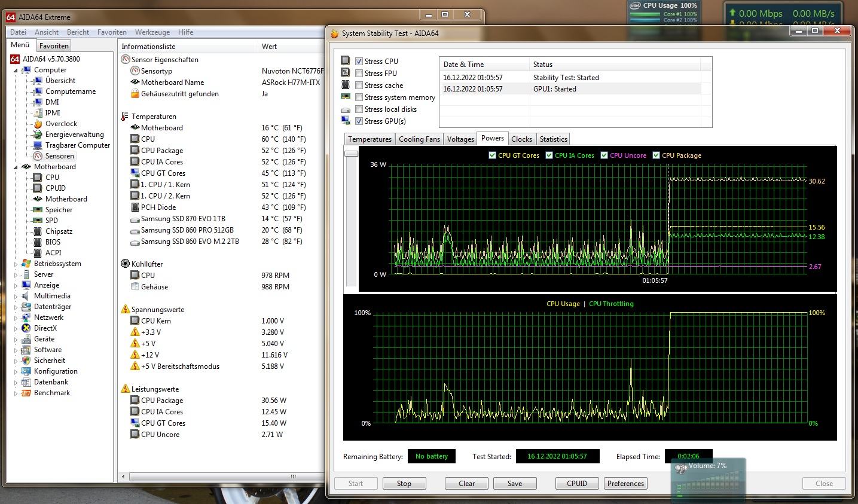The height and width of the screenshot is (504, 858).
Task: Select the BIOS chip icon
Action: click(x=38, y=242)
